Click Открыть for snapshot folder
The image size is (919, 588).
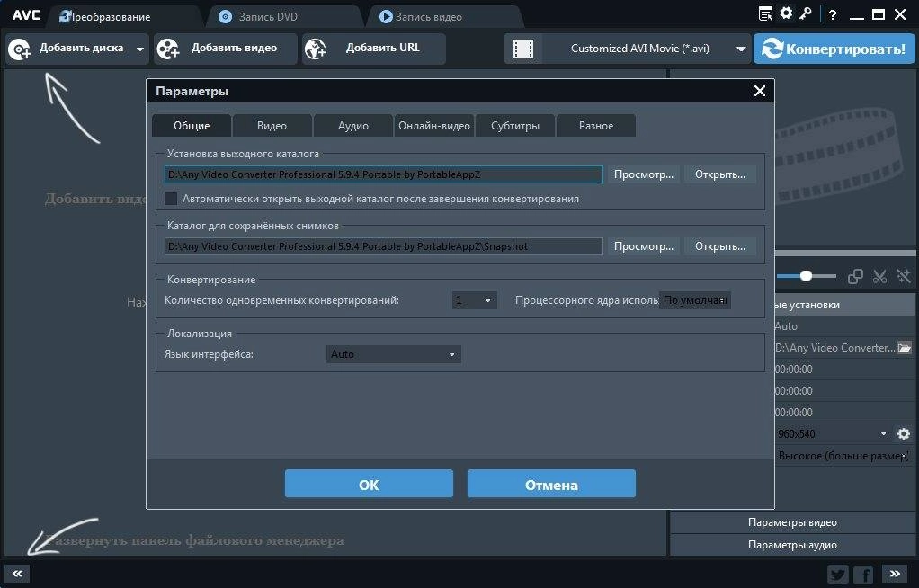coord(720,246)
